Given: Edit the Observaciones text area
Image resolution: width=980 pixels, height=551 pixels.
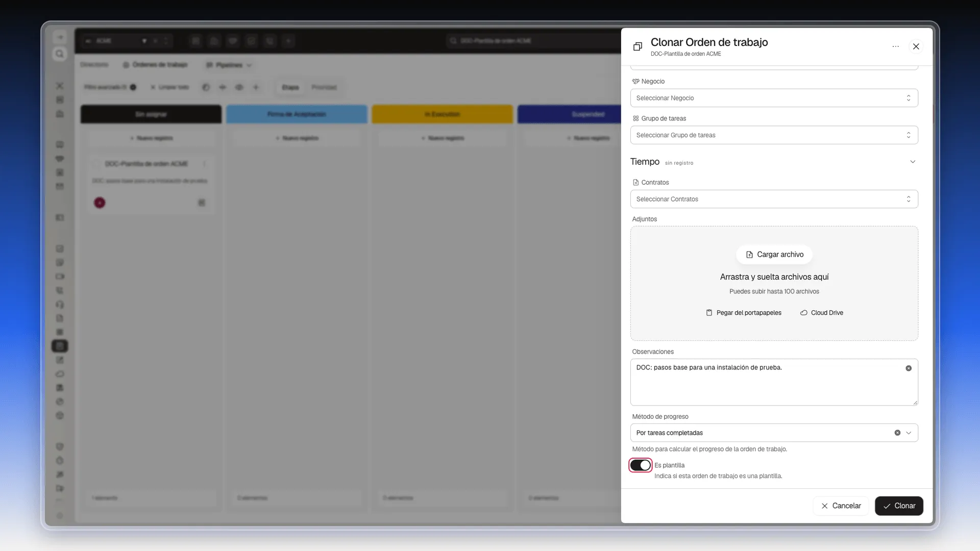Looking at the screenshot, I should [774, 382].
